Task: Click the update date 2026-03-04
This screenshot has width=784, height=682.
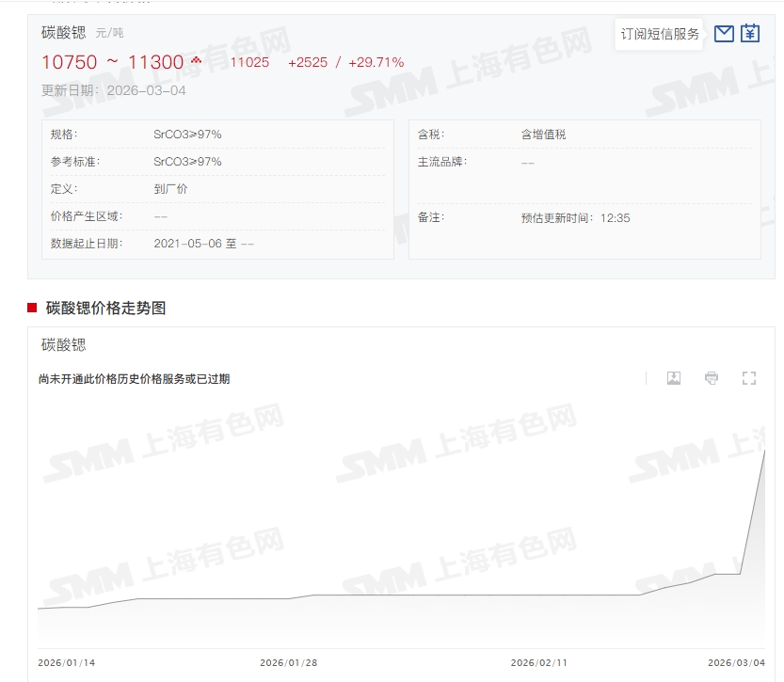Action: pyautogui.click(x=147, y=90)
